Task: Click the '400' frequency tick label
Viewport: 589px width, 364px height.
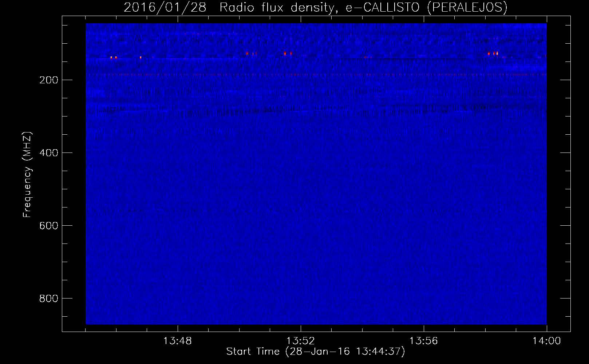Action: click(x=48, y=153)
